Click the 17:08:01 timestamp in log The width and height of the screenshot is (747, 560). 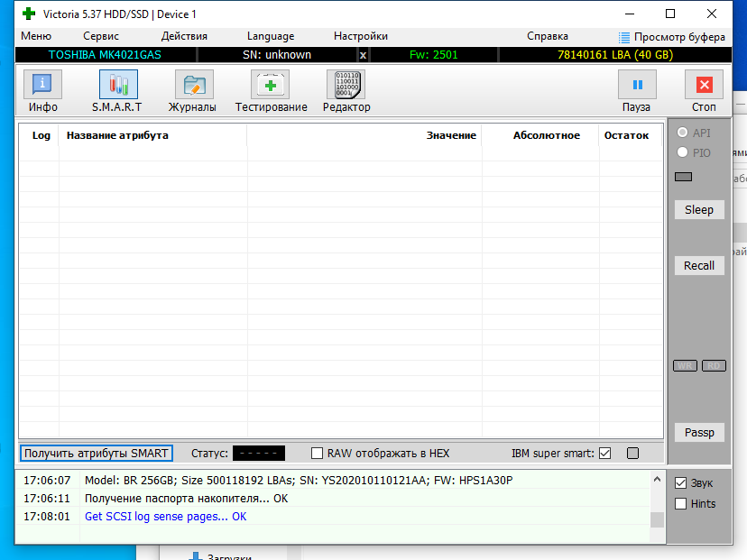tap(47, 516)
